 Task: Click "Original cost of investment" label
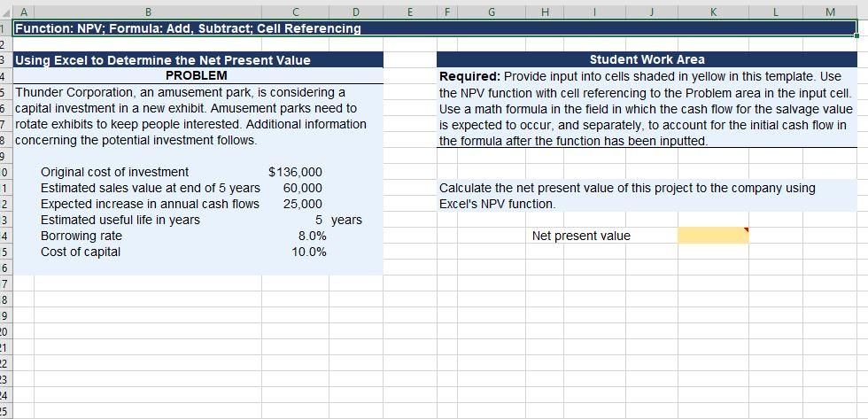coord(114,172)
